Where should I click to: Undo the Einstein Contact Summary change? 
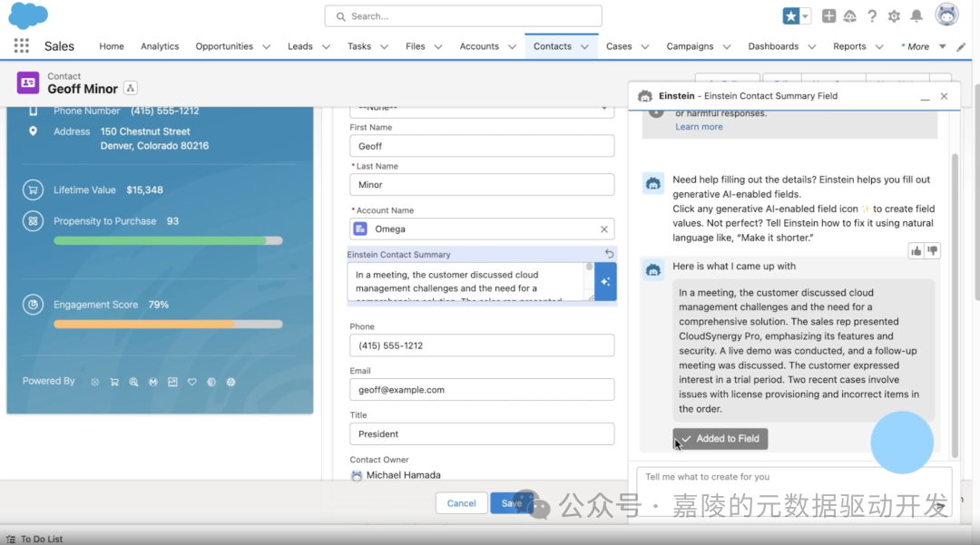(609, 254)
